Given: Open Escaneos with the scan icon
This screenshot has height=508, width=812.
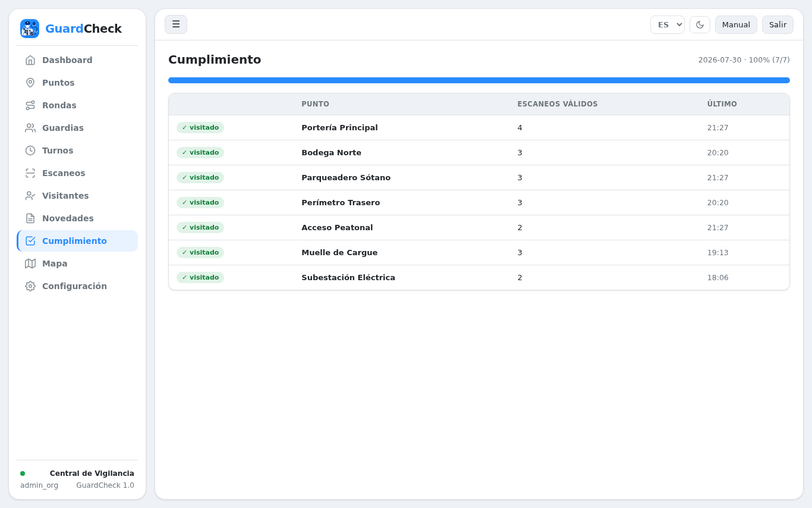Looking at the screenshot, I should click(30, 173).
